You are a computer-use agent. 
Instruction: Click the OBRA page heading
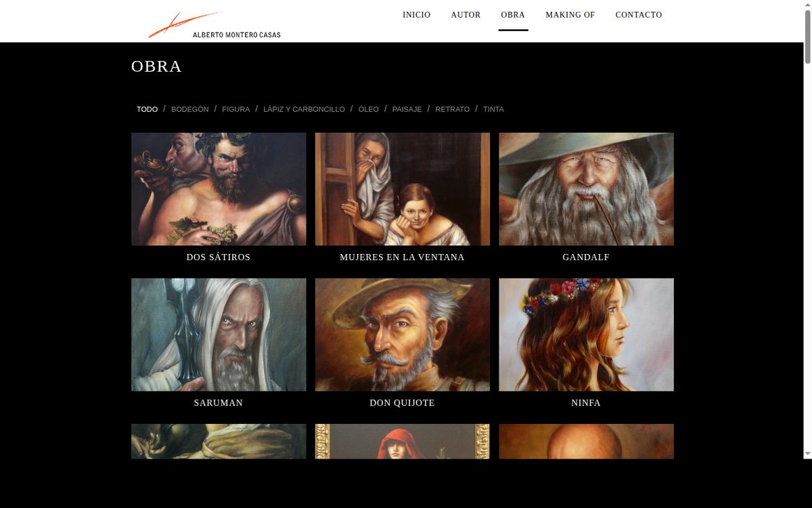pos(156,66)
